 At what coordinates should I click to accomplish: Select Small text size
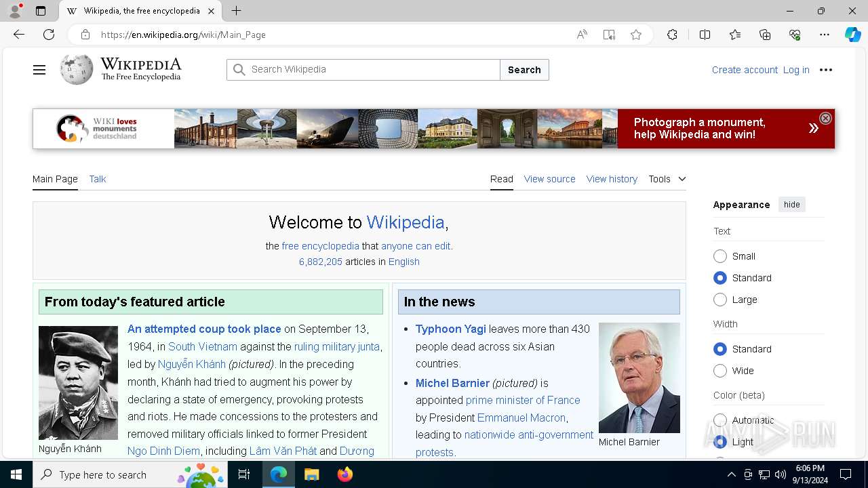click(x=720, y=256)
